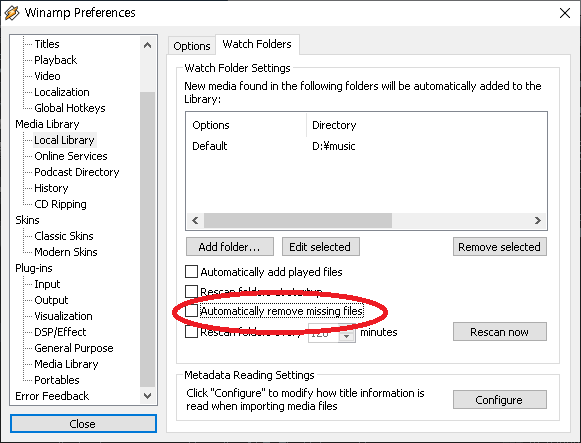Select the Media Library category heading
581x443 pixels.
[47, 124]
